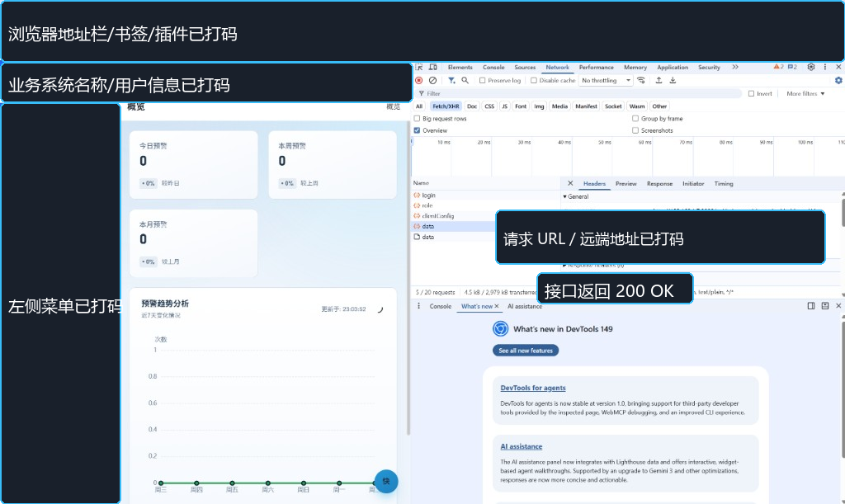Screen dimensions: 845x504
Task: Uncheck the Overview checkbox
Action: click(x=417, y=130)
